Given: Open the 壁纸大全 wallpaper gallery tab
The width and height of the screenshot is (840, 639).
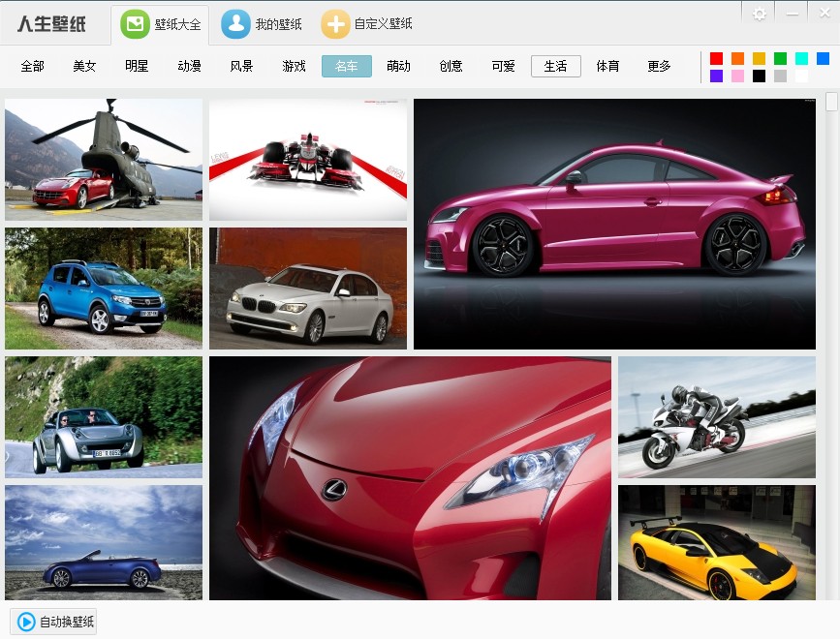Looking at the screenshot, I should 161,24.
